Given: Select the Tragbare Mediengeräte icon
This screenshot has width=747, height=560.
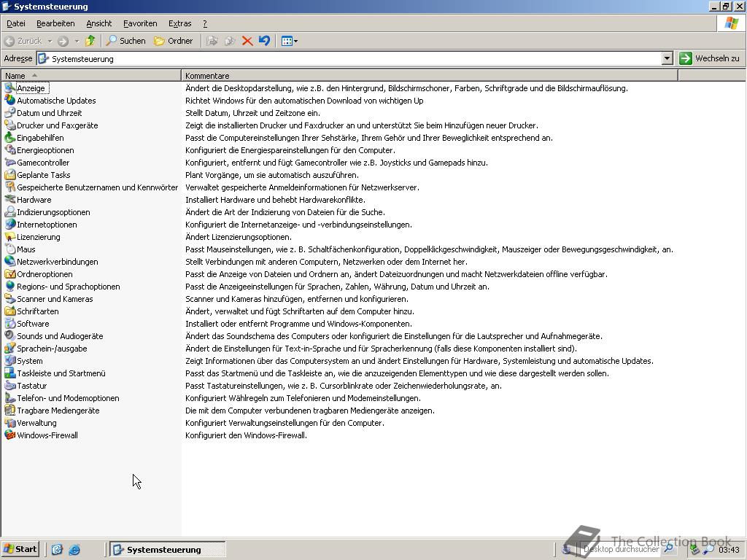Looking at the screenshot, I should pos(10,410).
